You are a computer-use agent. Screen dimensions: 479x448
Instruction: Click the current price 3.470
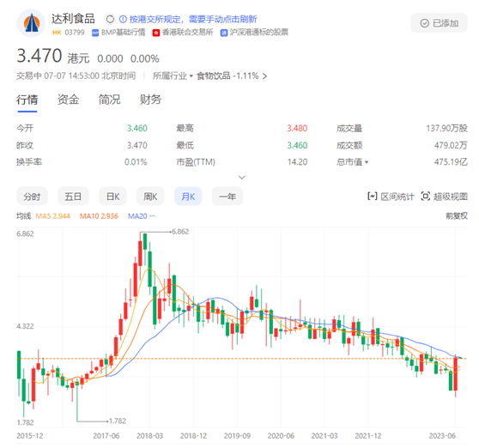[39, 56]
